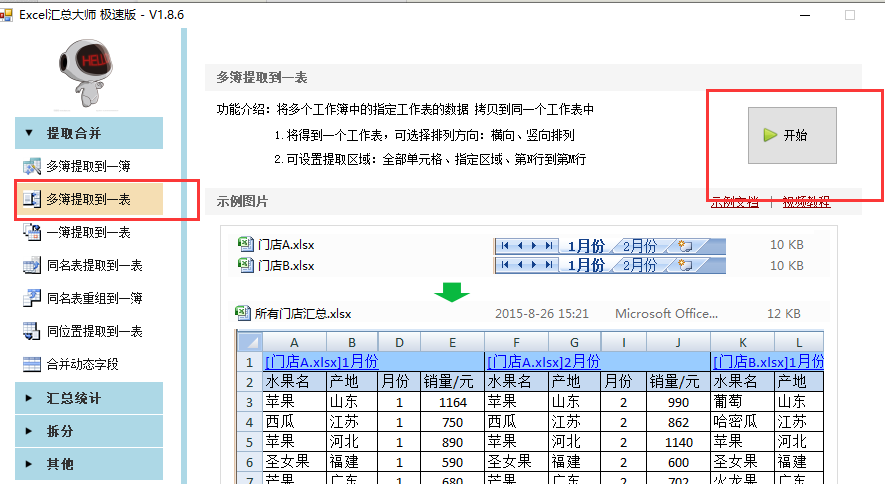Select 一簿提取到一表 in sidebar
The width and height of the screenshot is (885, 484).
89,232
